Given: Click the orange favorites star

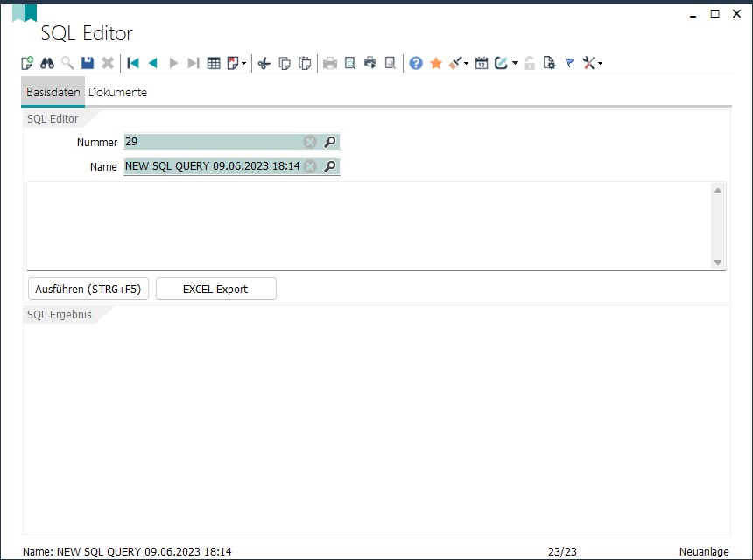Looking at the screenshot, I should coord(436,63).
